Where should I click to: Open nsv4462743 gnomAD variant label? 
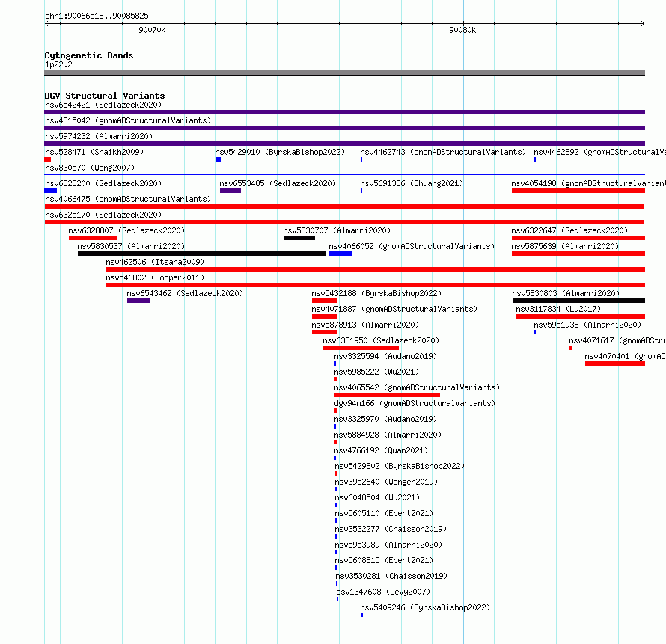[443, 152]
